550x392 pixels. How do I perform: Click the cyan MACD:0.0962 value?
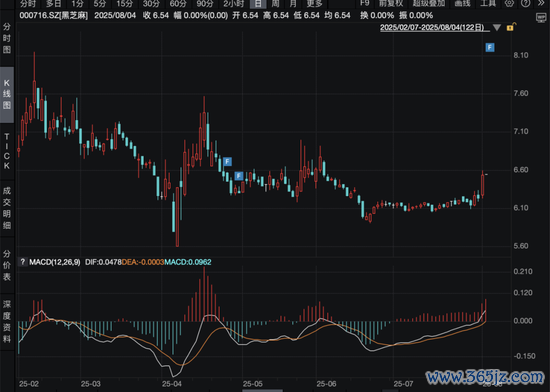pyautogui.click(x=188, y=262)
